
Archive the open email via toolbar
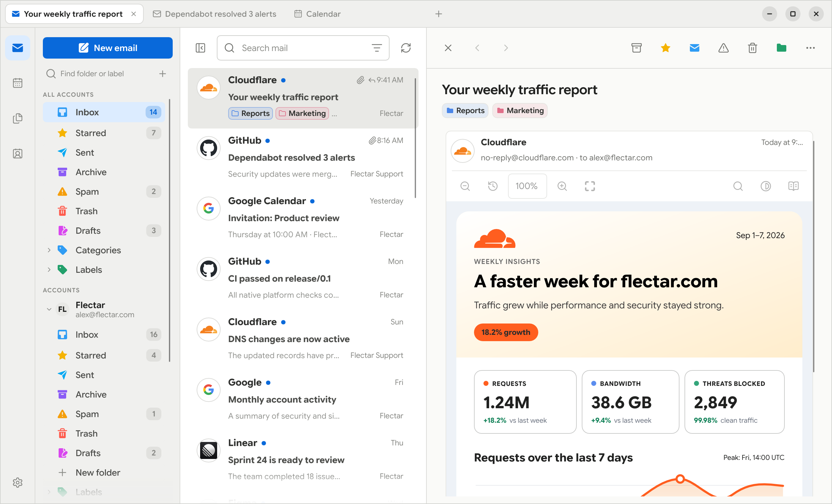[x=637, y=48]
